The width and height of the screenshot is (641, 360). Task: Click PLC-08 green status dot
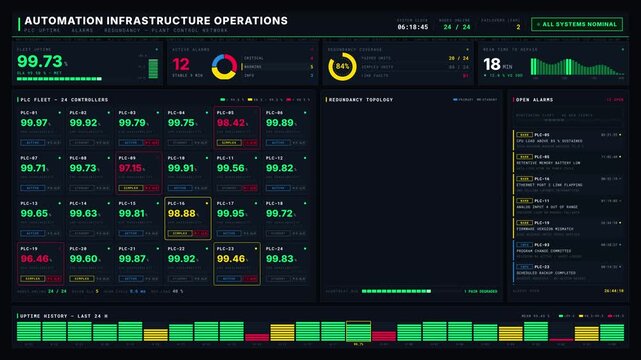(x=109, y=158)
